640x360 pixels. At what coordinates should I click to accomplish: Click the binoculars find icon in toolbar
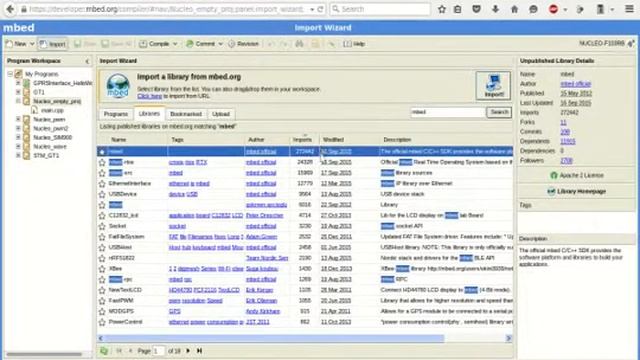point(300,44)
